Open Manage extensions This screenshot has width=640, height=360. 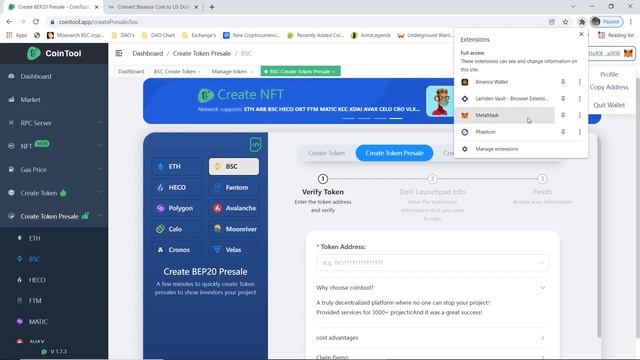521,149
